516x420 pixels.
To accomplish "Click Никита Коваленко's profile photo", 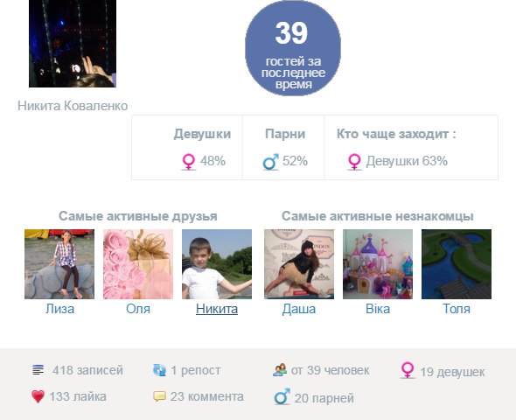I will coord(73,44).
